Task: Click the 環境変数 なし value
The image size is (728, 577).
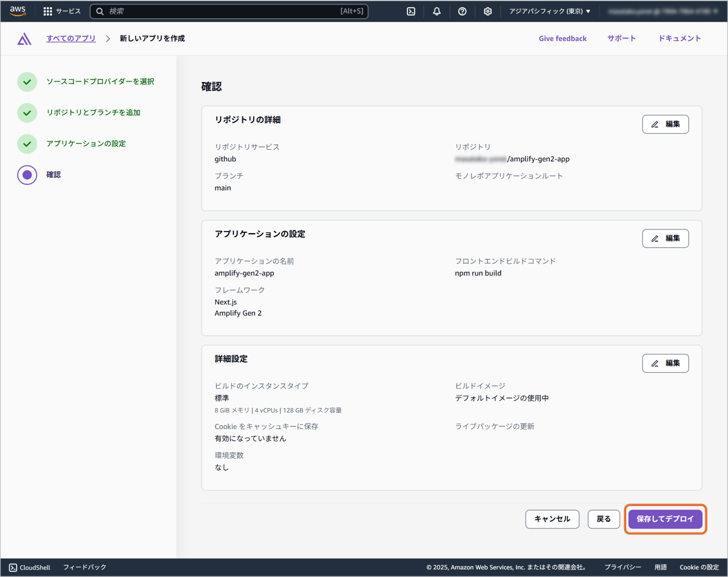Action: click(222, 468)
